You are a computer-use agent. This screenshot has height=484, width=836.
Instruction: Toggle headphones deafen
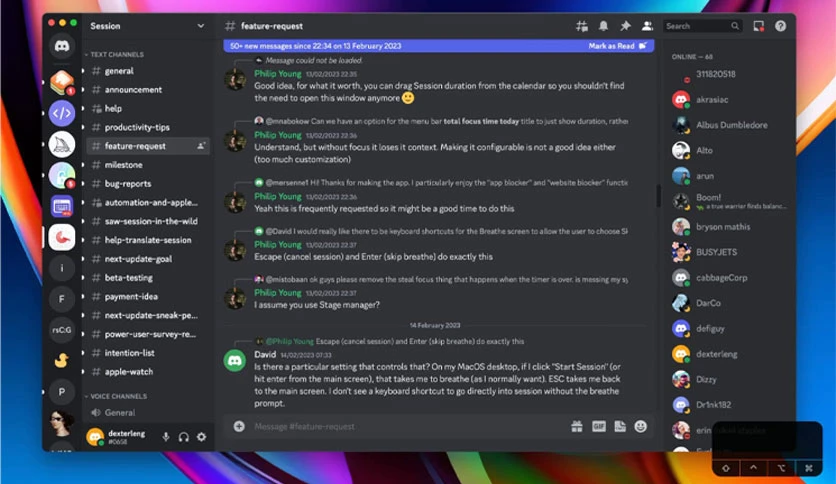point(184,437)
